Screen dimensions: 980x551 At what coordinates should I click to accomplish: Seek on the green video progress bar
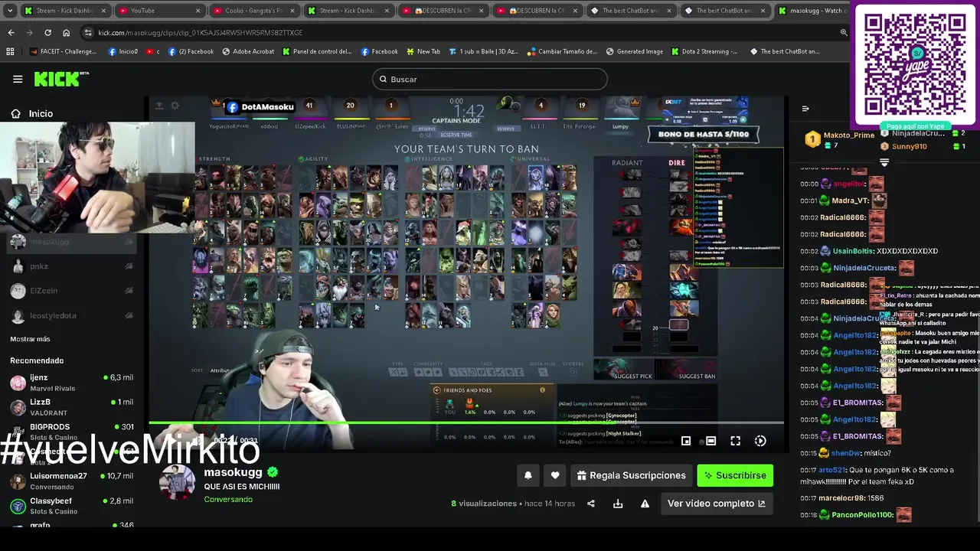point(466,422)
